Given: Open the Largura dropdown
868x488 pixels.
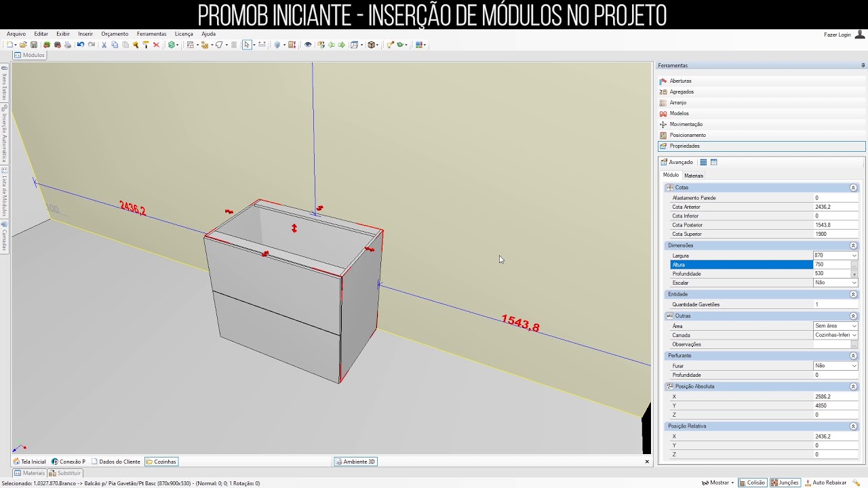Looking at the screenshot, I should point(854,256).
